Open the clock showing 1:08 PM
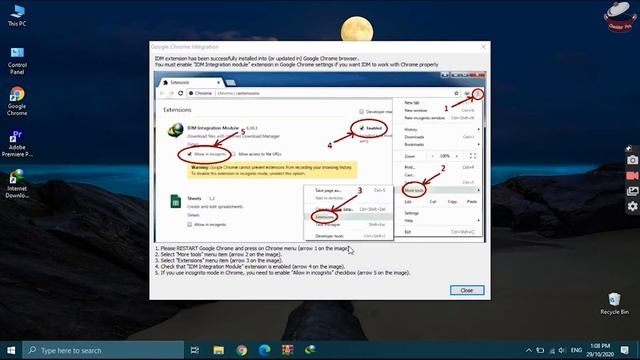 [x=600, y=350]
